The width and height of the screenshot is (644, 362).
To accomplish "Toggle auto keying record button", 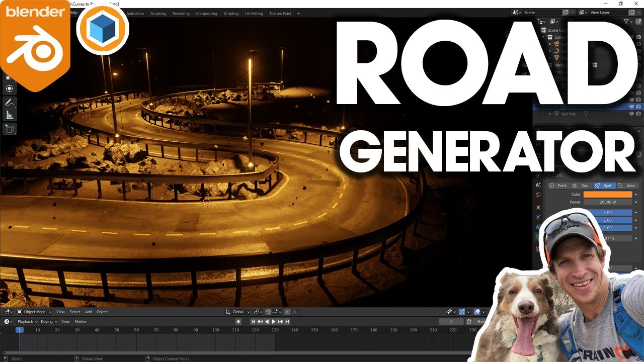I will [238, 321].
